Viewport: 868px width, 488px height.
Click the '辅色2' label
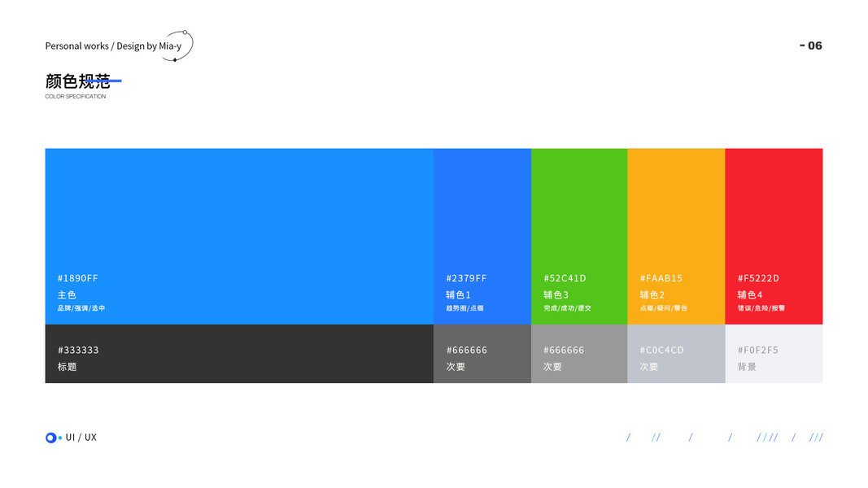click(x=652, y=295)
